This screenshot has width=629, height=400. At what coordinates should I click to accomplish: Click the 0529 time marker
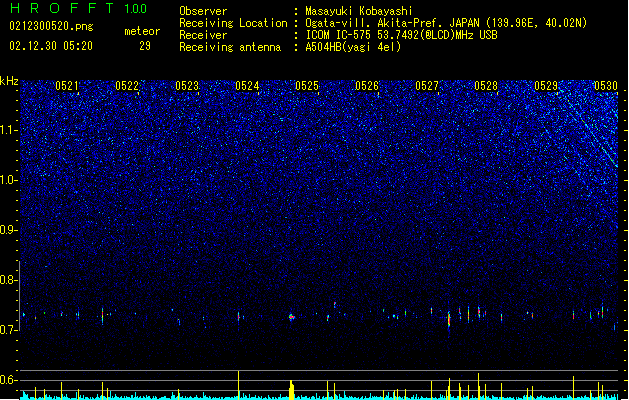tap(546, 86)
